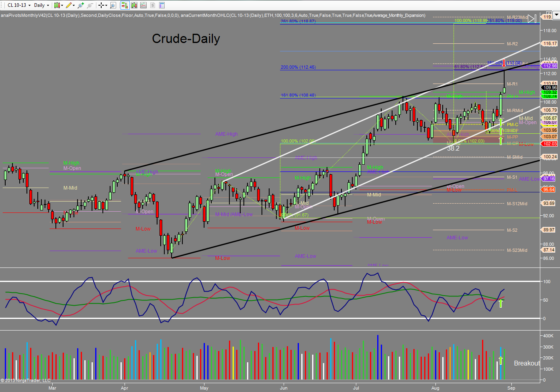This screenshot has width=560, height=392.
Task: Click the 261.80% (118.87) Fibonacci label
Action: [298, 21]
